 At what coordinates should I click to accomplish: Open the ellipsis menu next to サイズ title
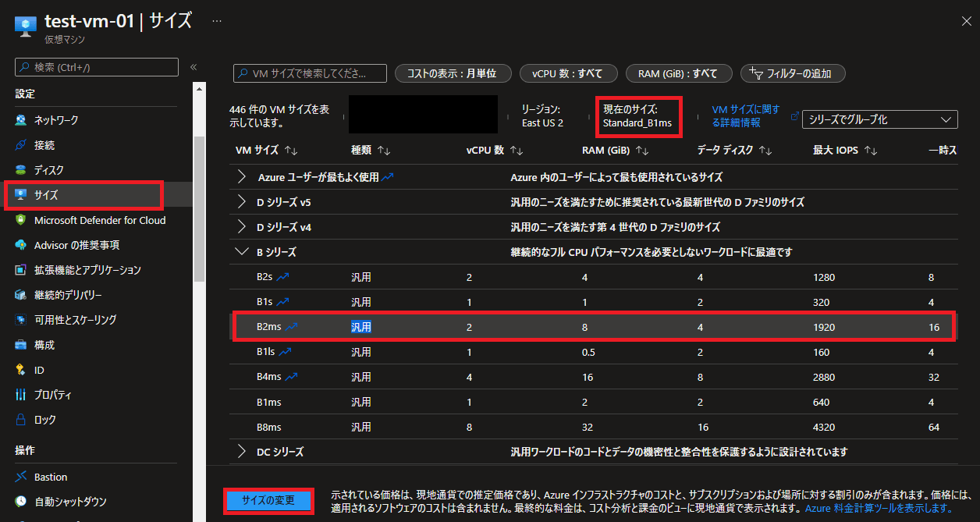click(x=217, y=21)
